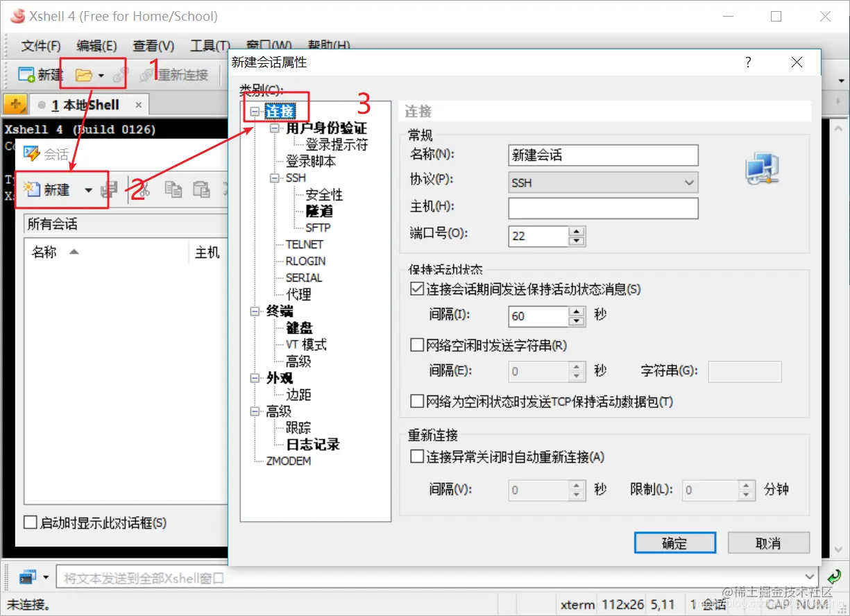This screenshot has height=616, width=850.
Task: Select 用户身份验证 in the tree
Action: (x=327, y=128)
